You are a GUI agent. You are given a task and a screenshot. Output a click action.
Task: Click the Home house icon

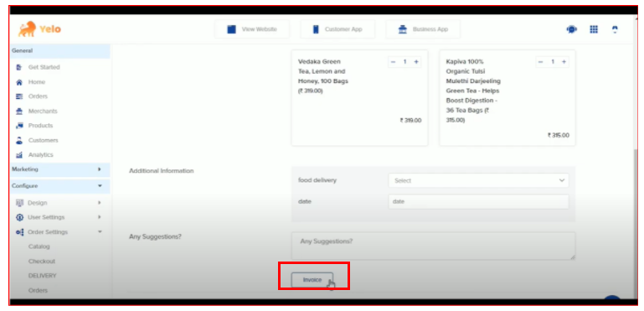18,82
